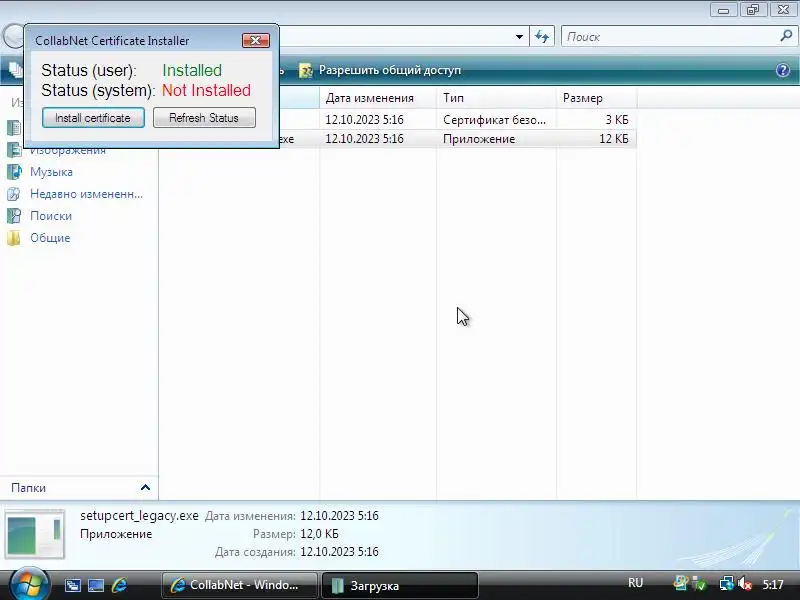Expand the Папки folders pane chevron
Screen dimensions: 800x600
[145, 488]
